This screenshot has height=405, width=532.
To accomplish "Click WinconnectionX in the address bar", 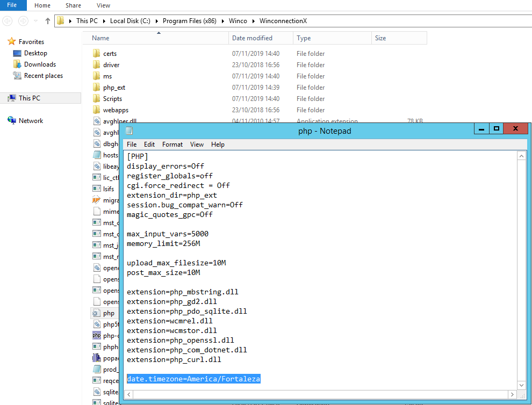I will point(283,21).
